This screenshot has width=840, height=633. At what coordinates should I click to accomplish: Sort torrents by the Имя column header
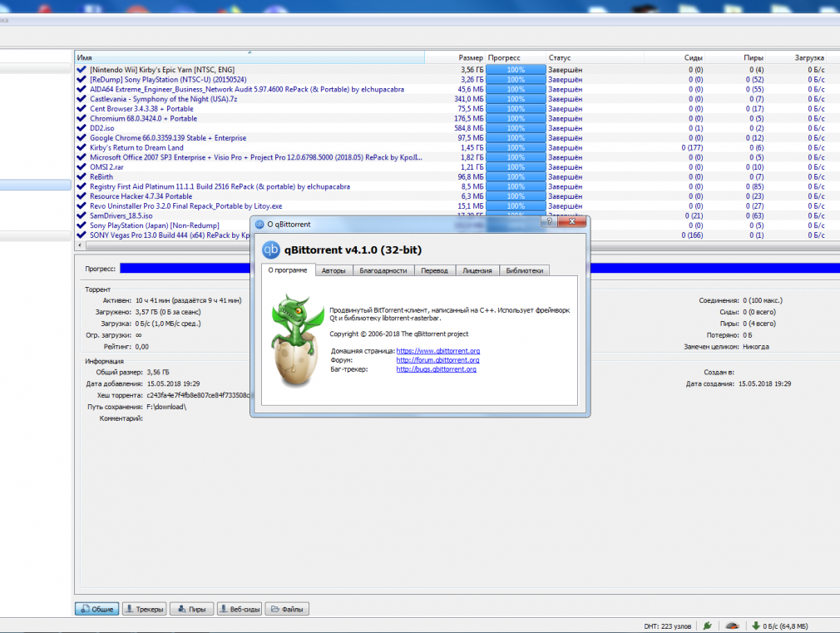pyautogui.click(x=250, y=57)
